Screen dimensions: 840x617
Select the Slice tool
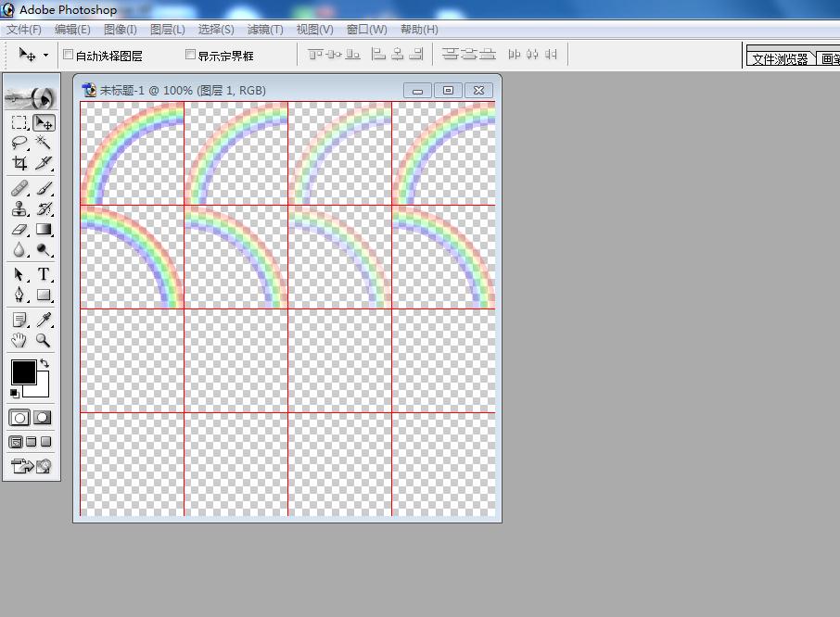(44, 163)
